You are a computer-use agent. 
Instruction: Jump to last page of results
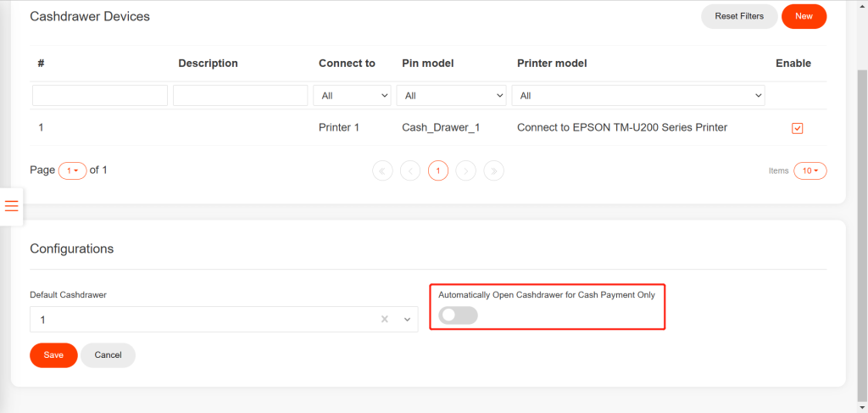pyautogui.click(x=493, y=170)
